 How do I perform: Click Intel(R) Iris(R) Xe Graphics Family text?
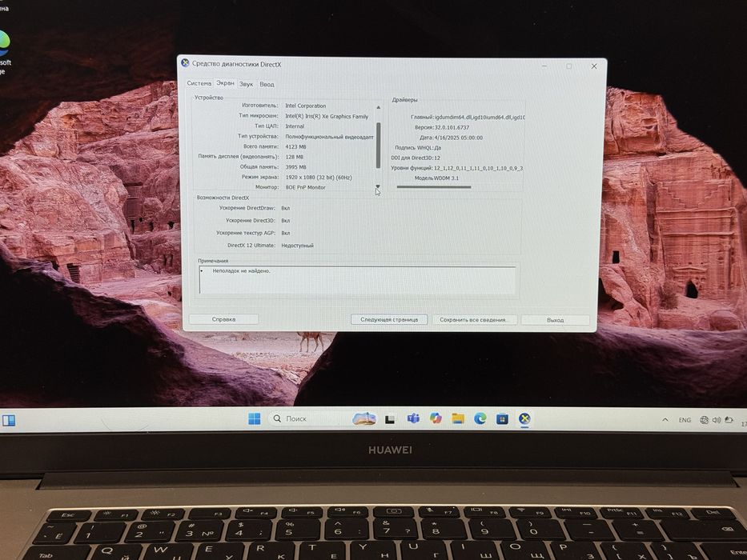(x=327, y=116)
